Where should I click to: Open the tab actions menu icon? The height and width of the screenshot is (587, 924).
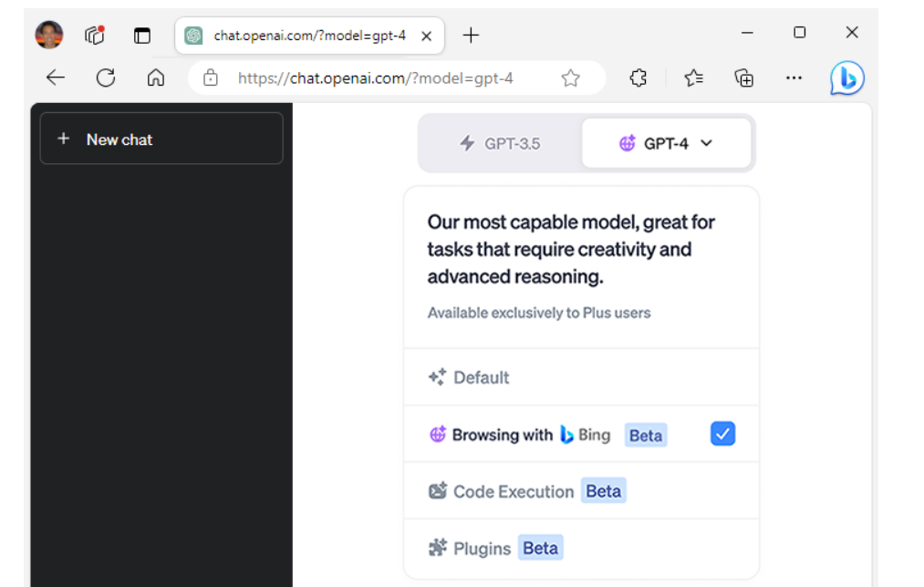point(142,36)
